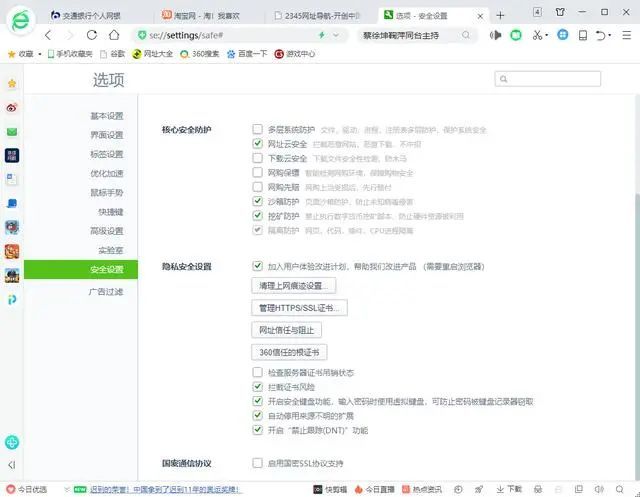640x497 pixels.
Task: Uncheck 网址云安全
Action: (257, 144)
